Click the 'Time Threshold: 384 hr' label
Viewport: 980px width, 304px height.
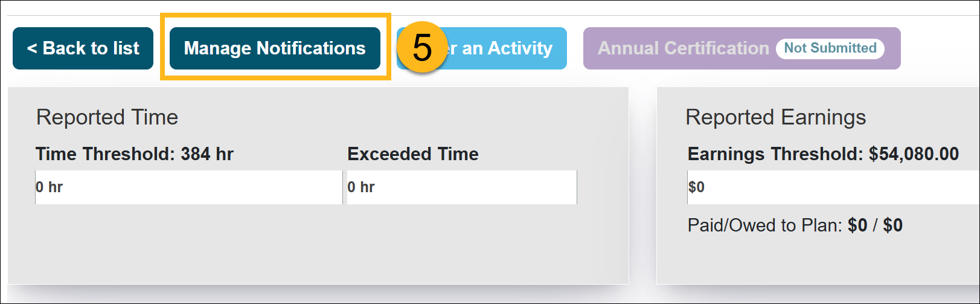point(134,154)
